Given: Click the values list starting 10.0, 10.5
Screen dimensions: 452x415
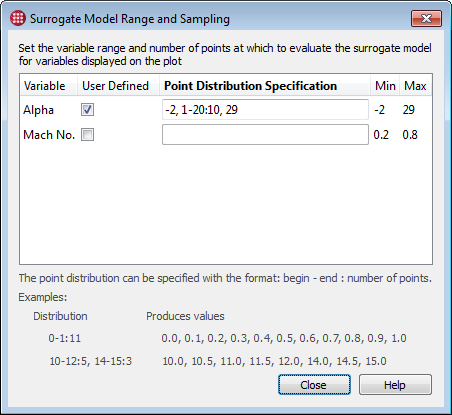Looking at the screenshot, I should (x=274, y=361).
